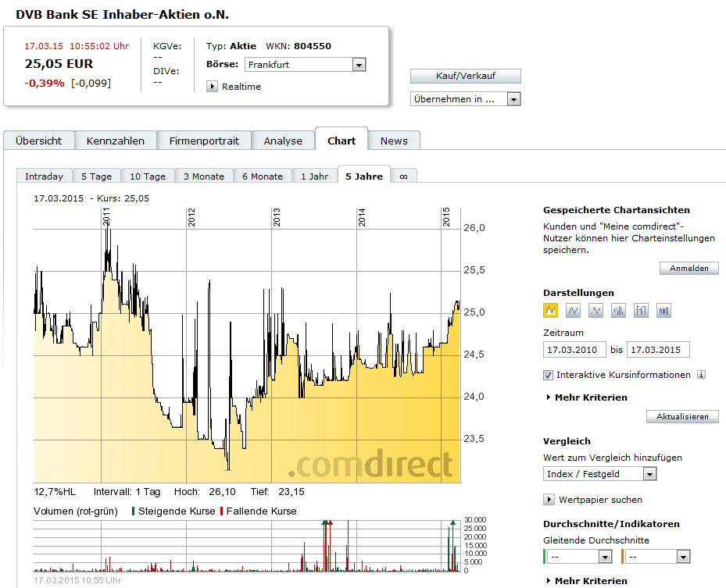
Task: Select the OHLC chart display
Action: click(641, 311)
